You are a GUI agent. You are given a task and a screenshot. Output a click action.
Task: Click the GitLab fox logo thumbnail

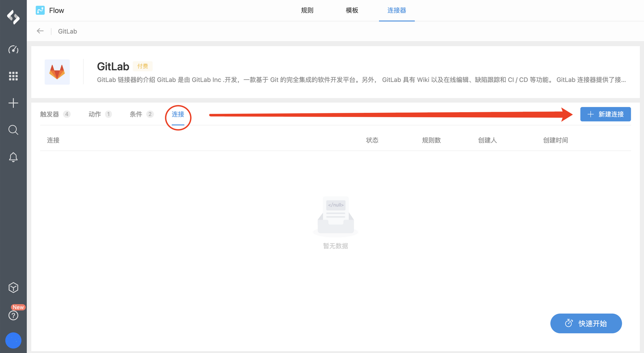click(x=57, y=72)
